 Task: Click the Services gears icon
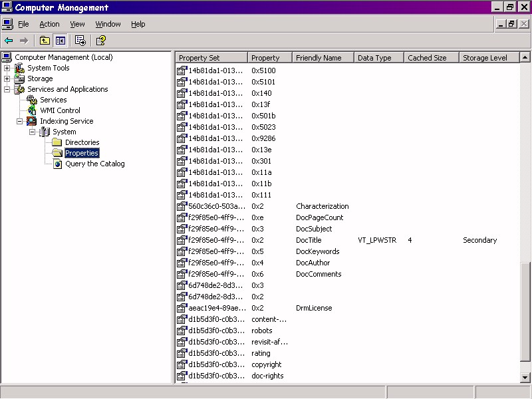(32, 100)
